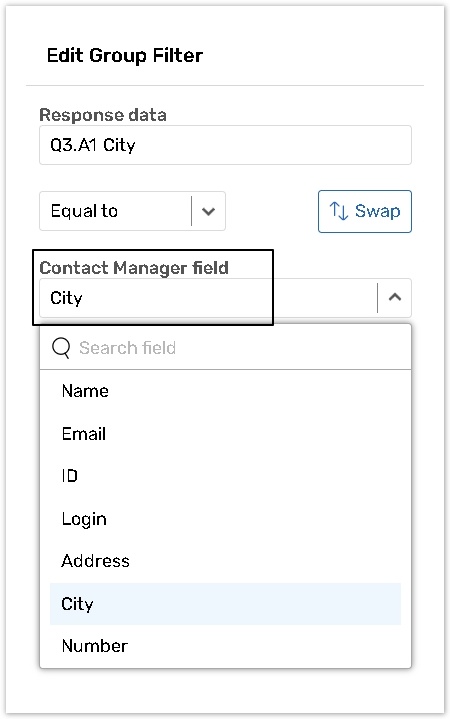Collapse the Contact Manager field dropdown

394,297
